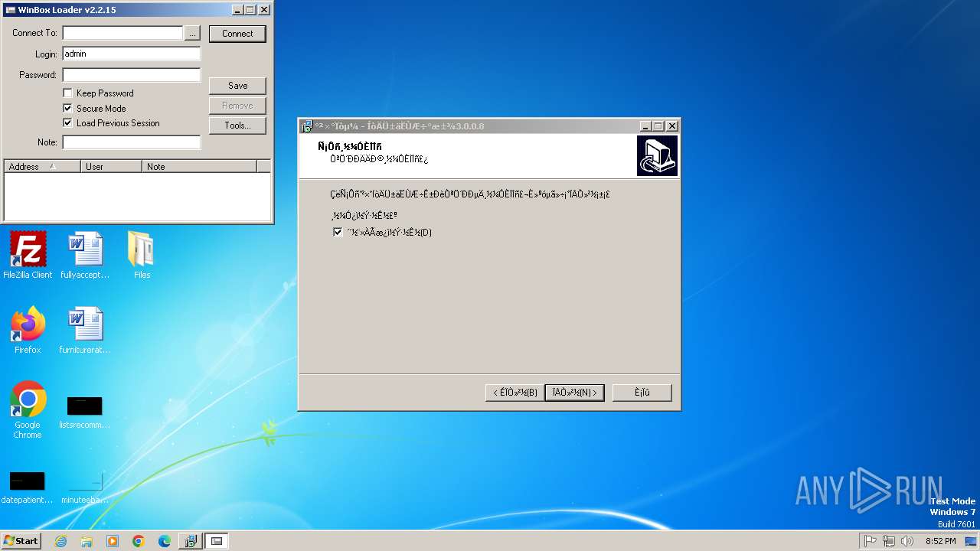Viewport: 980px width, 551px height.
Task: Open the Start menu
Action: click(x=21, y=541)
